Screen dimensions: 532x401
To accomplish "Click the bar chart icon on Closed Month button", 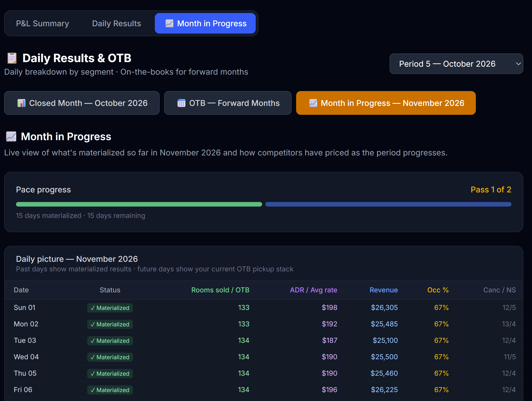I will coord(21,103).
